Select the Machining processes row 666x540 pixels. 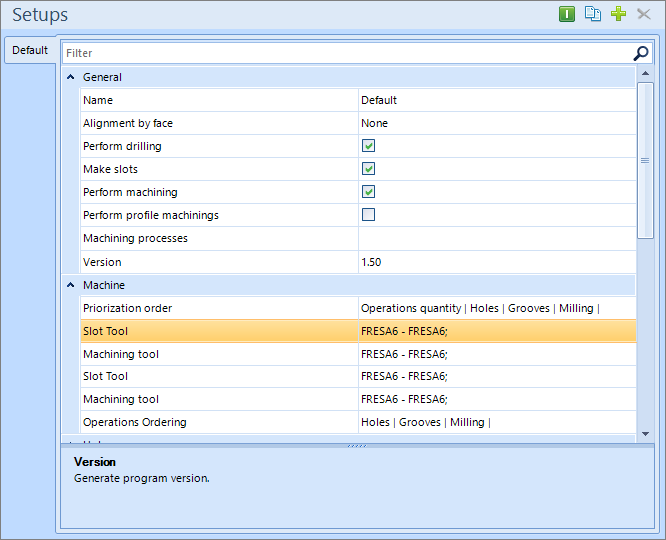(x=358, y=238)
